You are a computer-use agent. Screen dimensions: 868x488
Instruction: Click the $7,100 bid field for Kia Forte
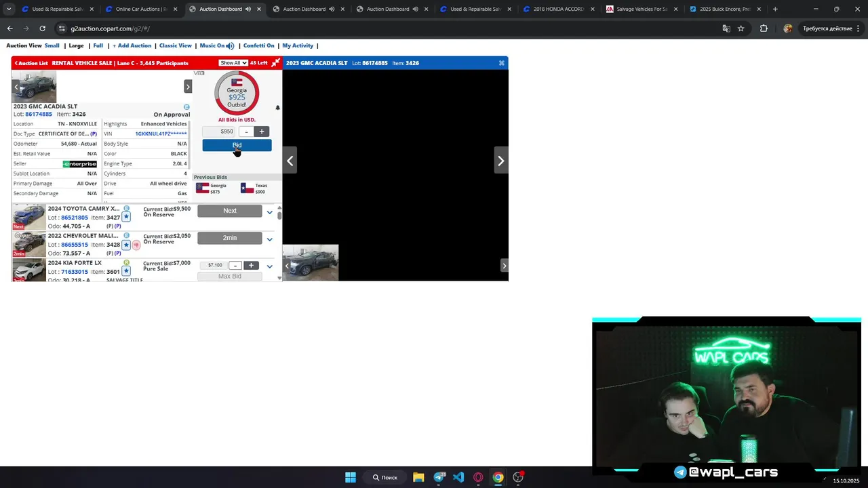(215, 265)
